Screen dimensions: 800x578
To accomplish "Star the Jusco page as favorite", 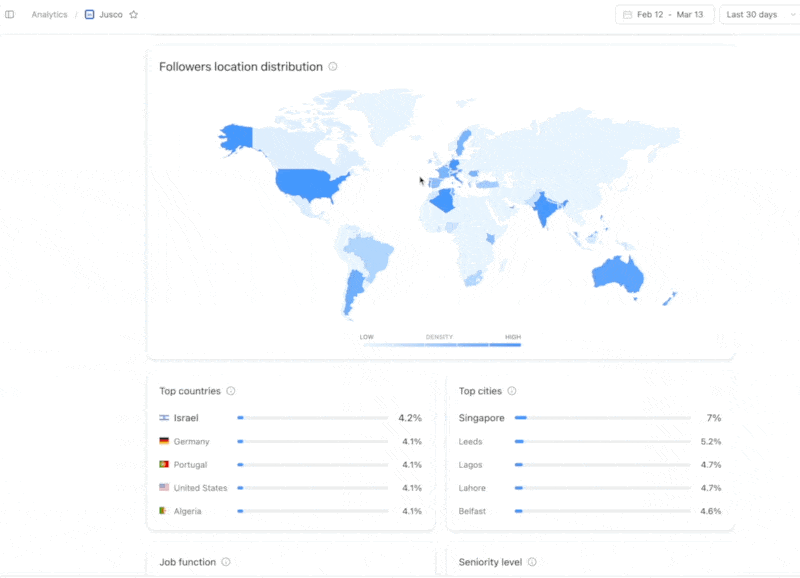I will point(133,15).
